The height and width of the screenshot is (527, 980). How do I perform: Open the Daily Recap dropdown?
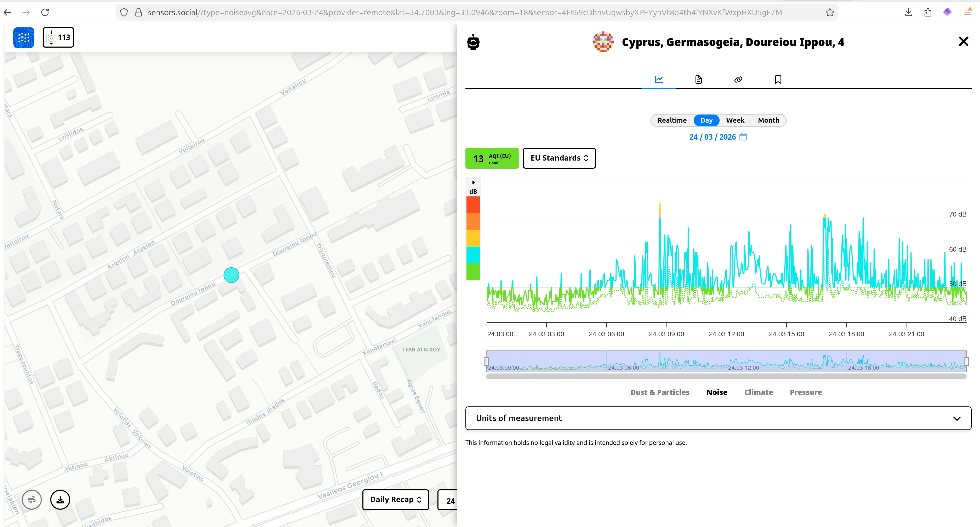coord(395,500)
